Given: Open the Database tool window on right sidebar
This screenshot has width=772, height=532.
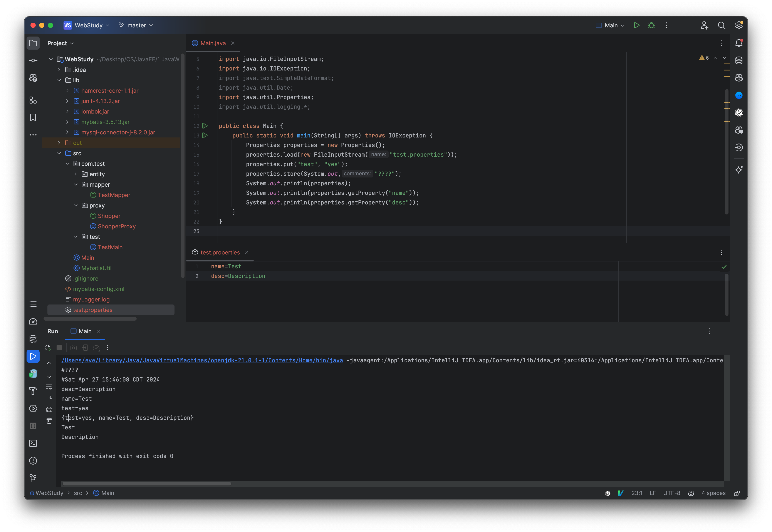Looking at the screenshot, I should click(739, 60).
